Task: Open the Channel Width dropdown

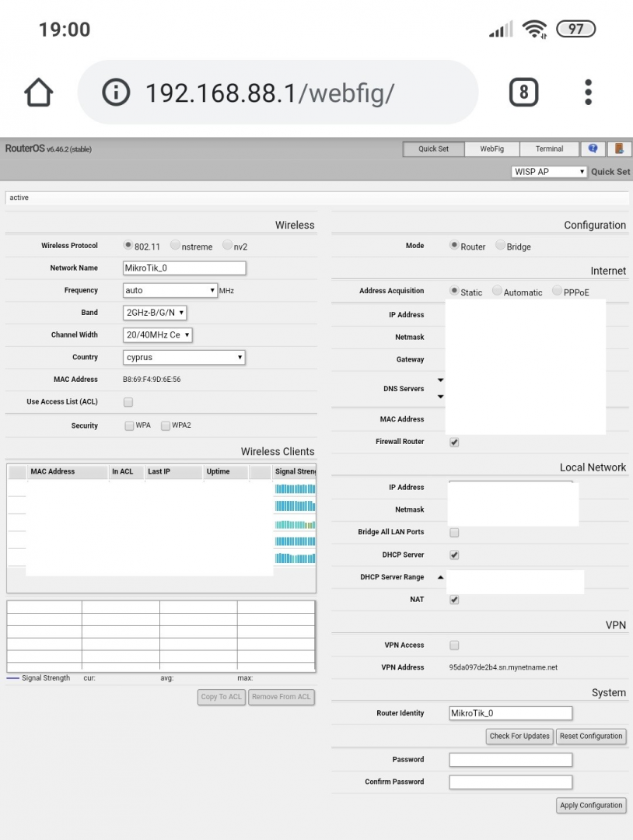Action: tap(157, 334)
